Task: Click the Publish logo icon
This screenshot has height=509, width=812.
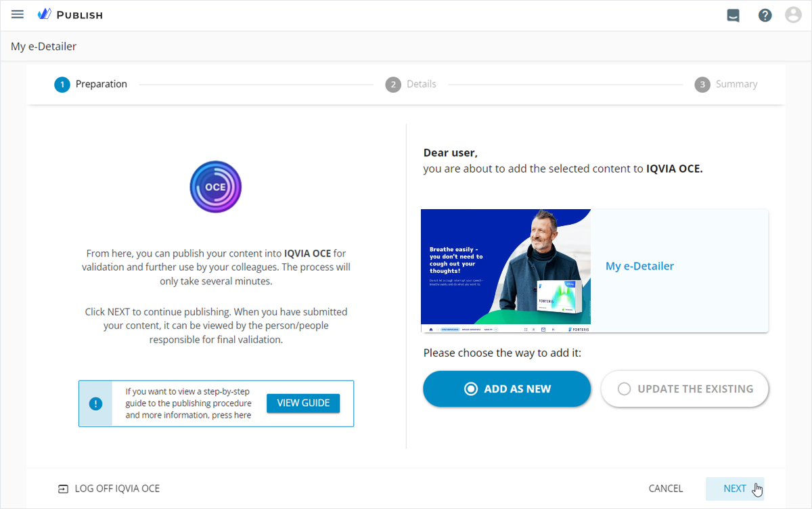Action: coord(45,14)
